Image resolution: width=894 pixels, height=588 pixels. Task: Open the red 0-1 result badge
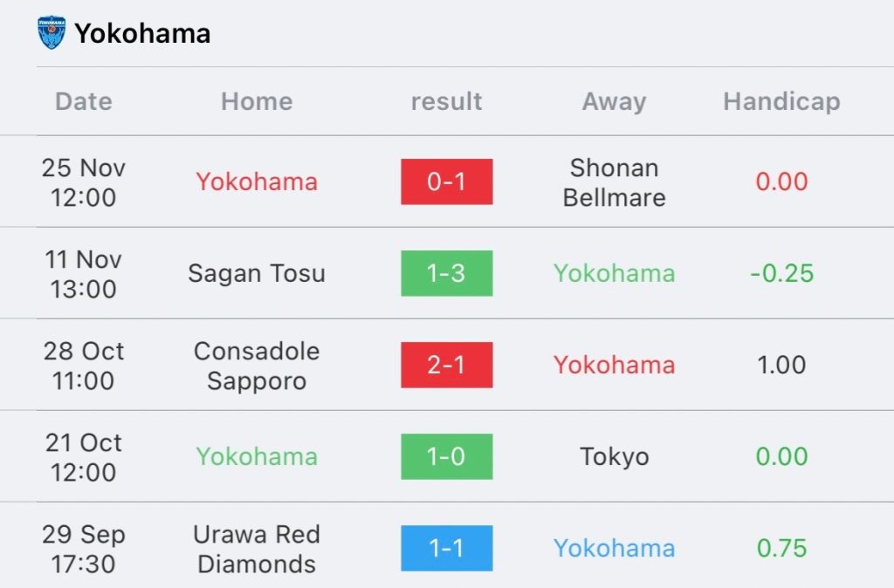446,181
